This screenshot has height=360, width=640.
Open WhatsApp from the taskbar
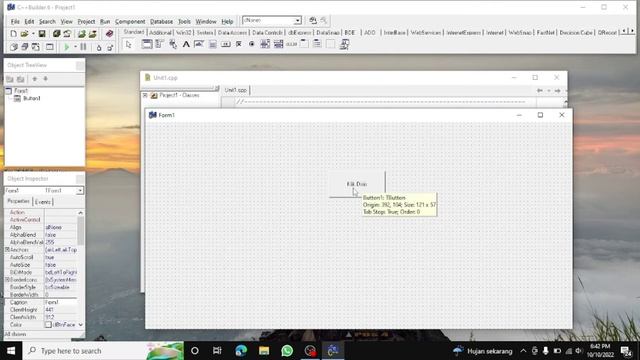pos(287,351)
